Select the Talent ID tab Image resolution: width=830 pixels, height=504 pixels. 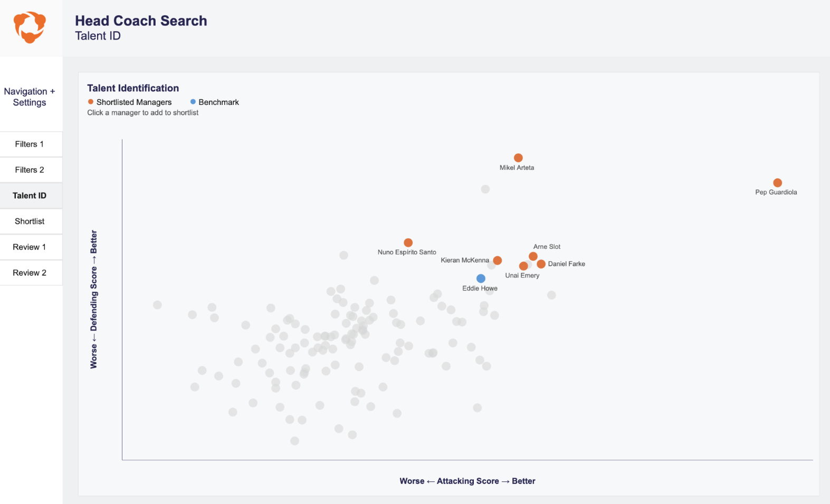click(30, 196)
